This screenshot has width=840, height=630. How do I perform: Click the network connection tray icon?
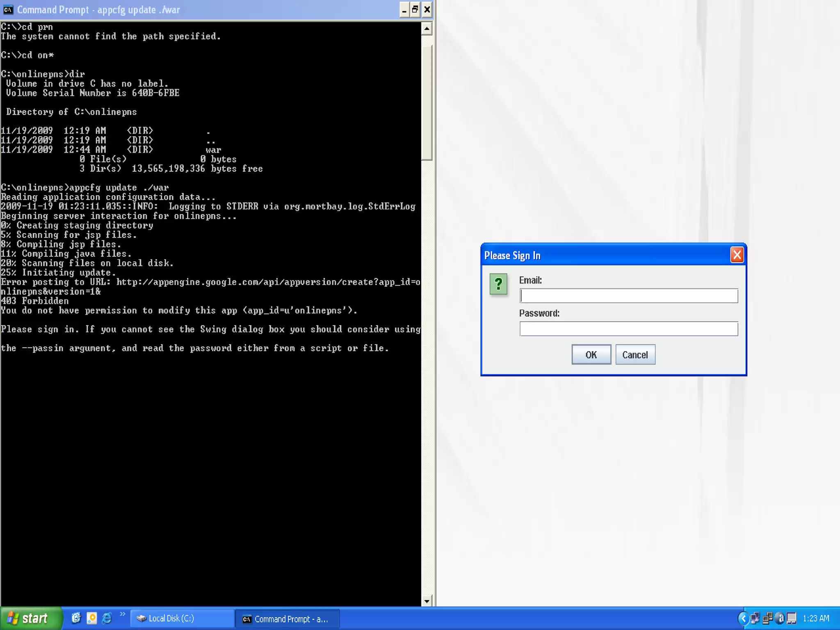pos(767,618)
